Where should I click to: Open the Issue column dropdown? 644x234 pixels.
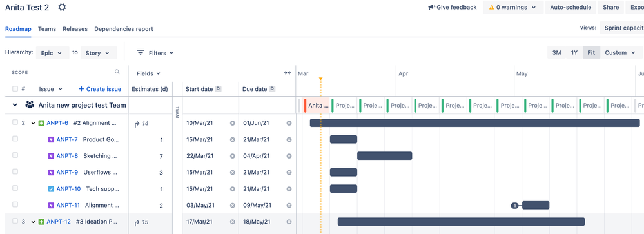(x=50, y=89)
